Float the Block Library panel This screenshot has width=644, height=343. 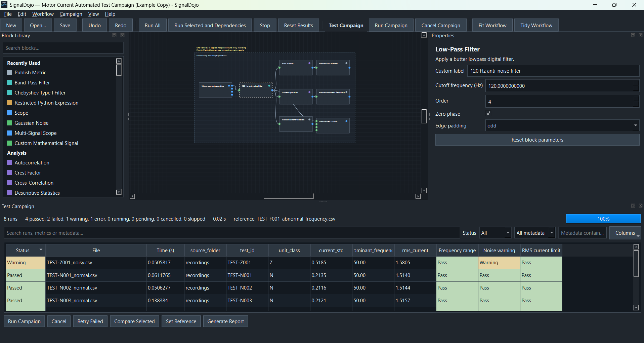pyautogui.click(x=114, y=35)
